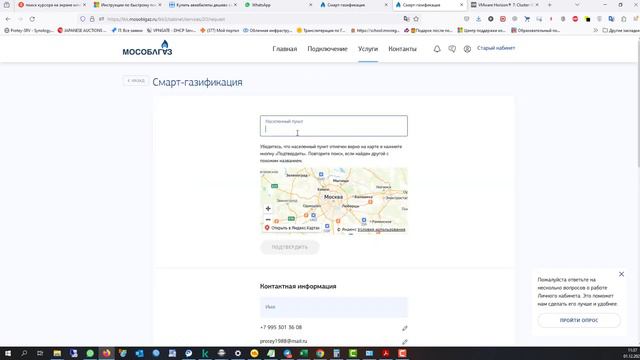The height and width of the screenshot is (360, 640).
Task: Open Task View on taskbar
Action: pos(40,353)
